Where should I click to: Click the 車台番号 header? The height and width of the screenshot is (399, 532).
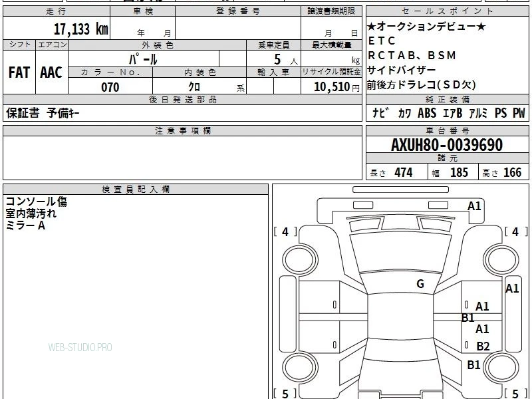click(447, 130)
